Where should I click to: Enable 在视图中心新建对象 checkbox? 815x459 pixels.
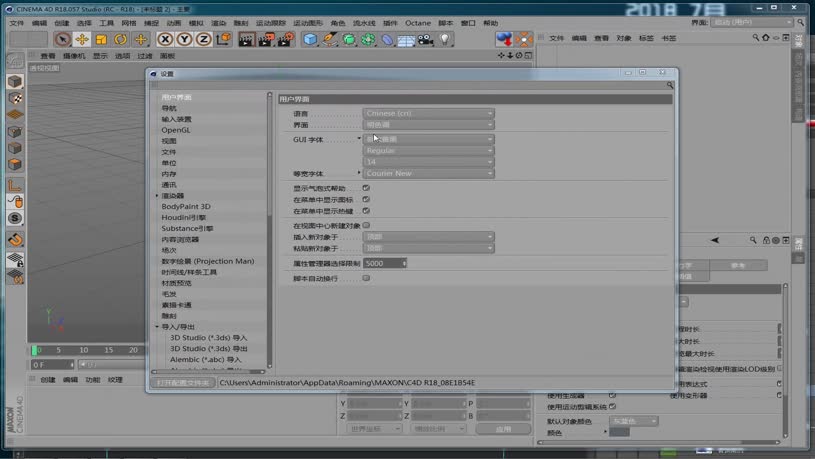[366, 225]
